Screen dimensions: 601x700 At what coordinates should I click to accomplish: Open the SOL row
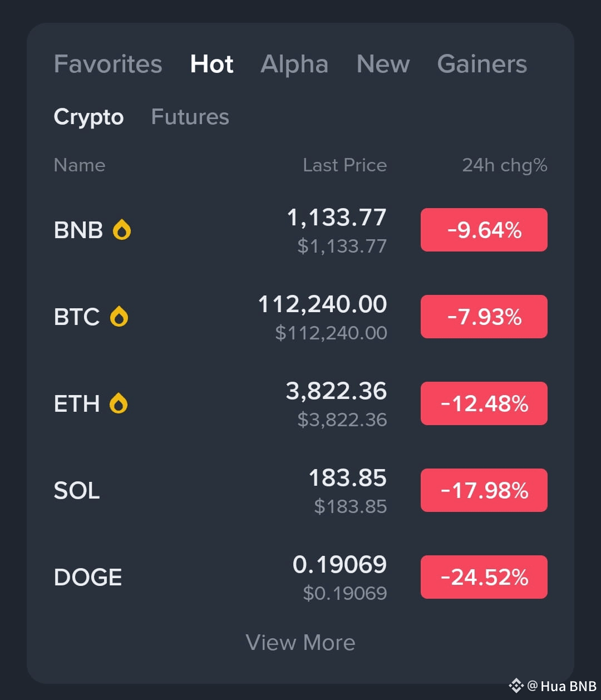point(300,490)
